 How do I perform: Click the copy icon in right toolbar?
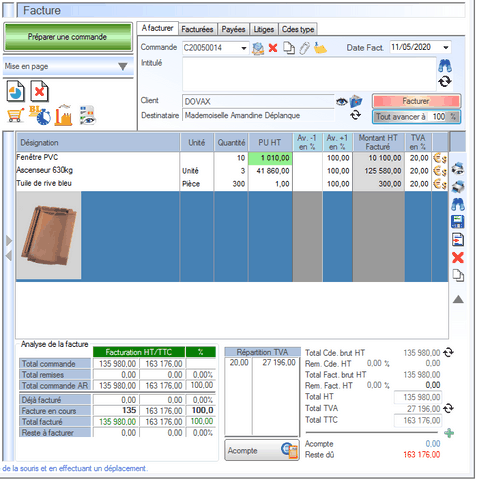click(x=458, y=275)
